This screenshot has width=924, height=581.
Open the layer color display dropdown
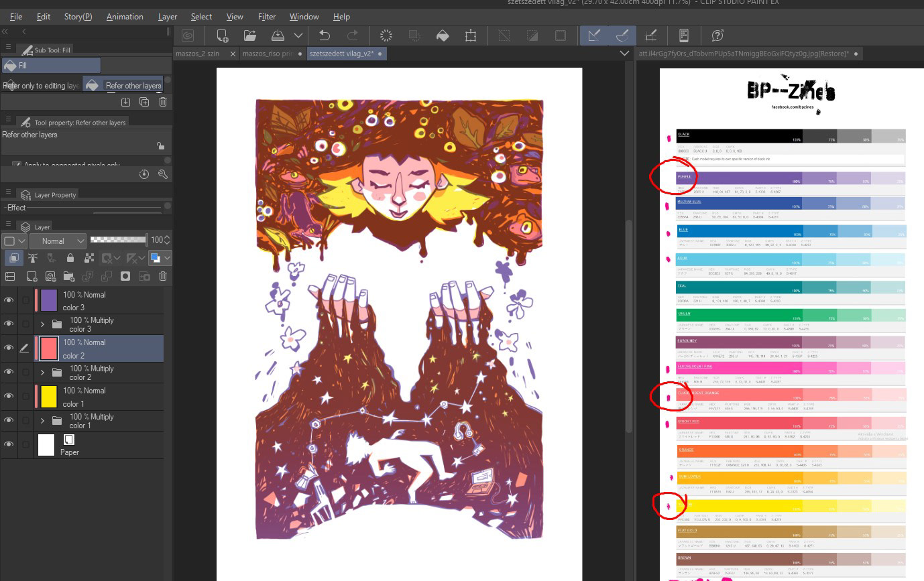[160, 258]
